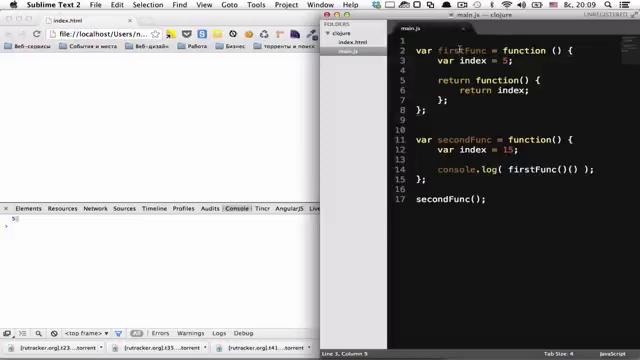
Task: Collapse the clojure folder in sidebar
Action: coord(327,33)
